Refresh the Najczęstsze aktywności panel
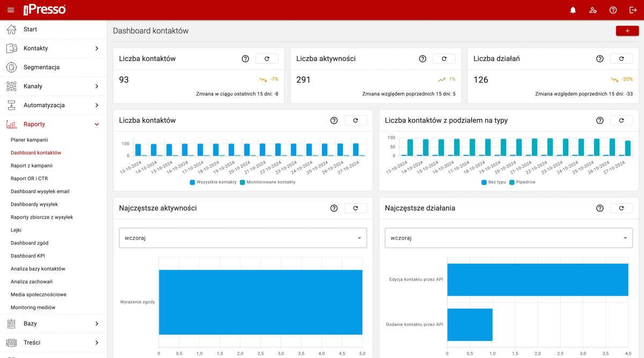 [355, 208]
